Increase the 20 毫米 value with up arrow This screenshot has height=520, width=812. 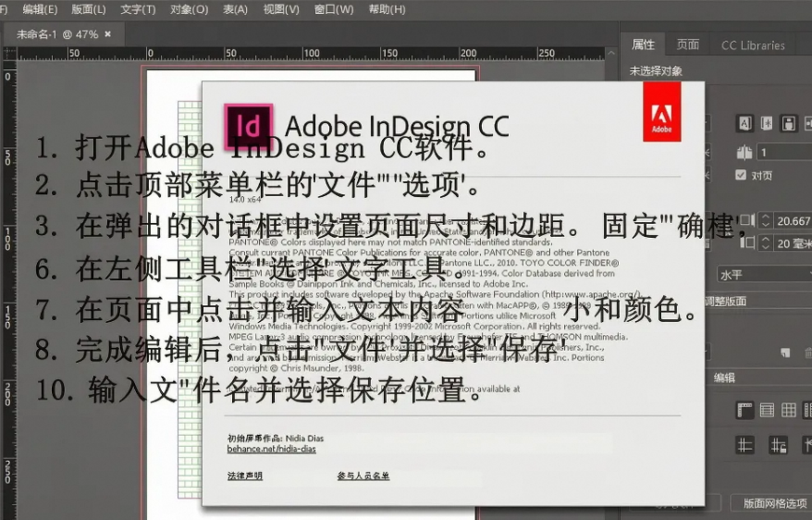click(766, 240)
